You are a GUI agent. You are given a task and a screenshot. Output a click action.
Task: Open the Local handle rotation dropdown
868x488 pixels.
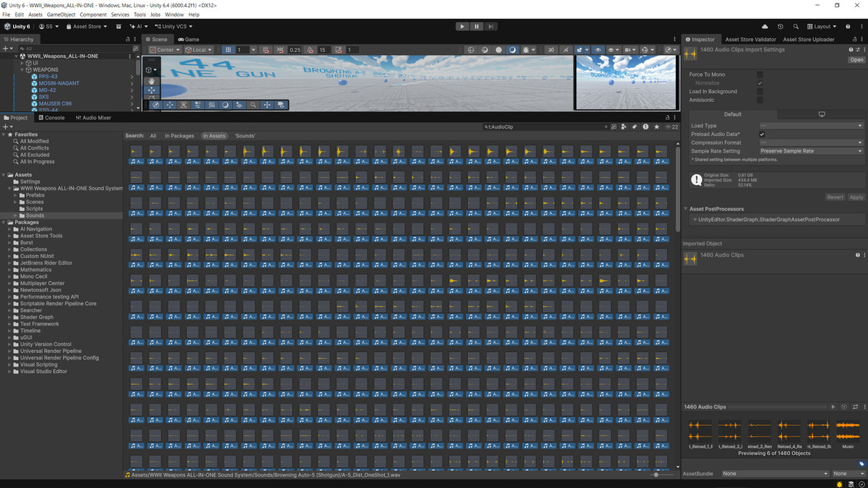pos(199,50)
